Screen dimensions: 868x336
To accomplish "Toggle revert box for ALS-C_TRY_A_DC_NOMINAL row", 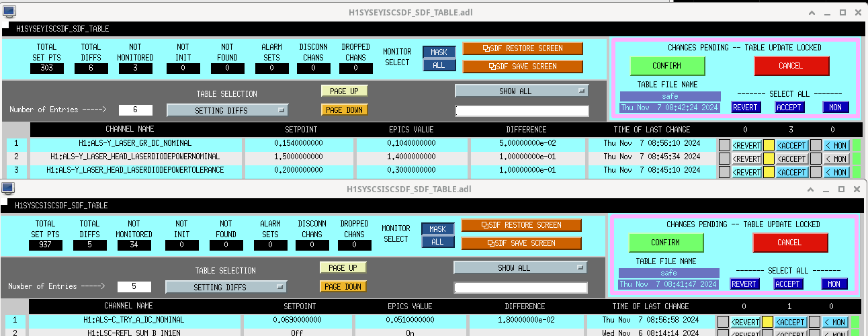I will click(x=722, y=322).
